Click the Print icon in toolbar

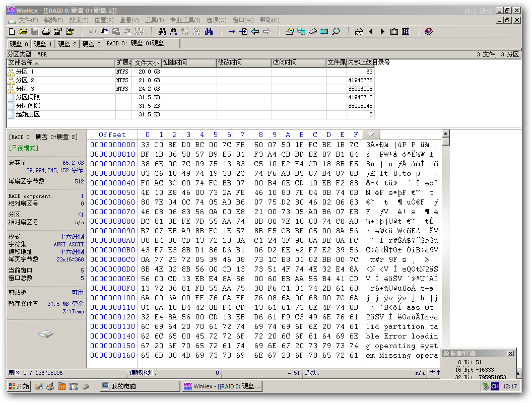(46, 32)
